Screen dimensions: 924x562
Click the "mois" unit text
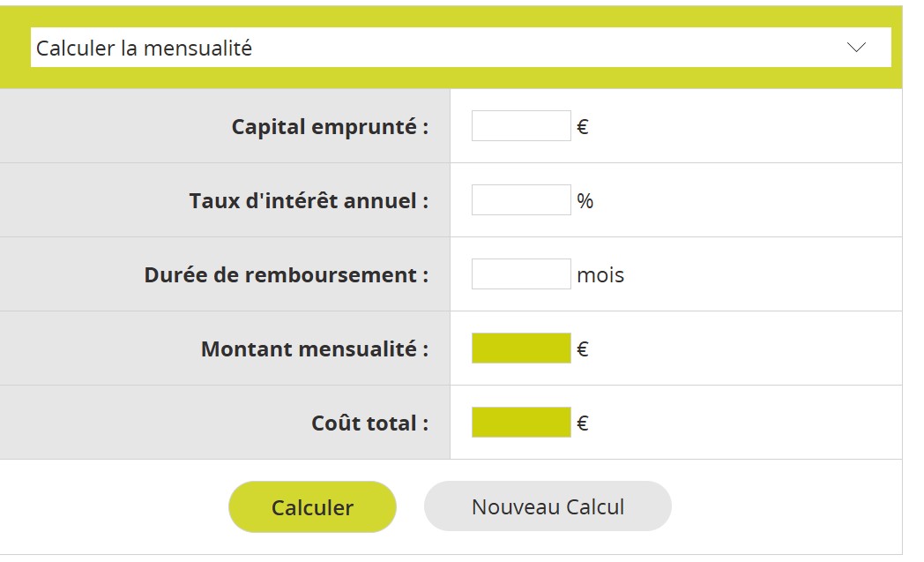[x=600, y=275]
